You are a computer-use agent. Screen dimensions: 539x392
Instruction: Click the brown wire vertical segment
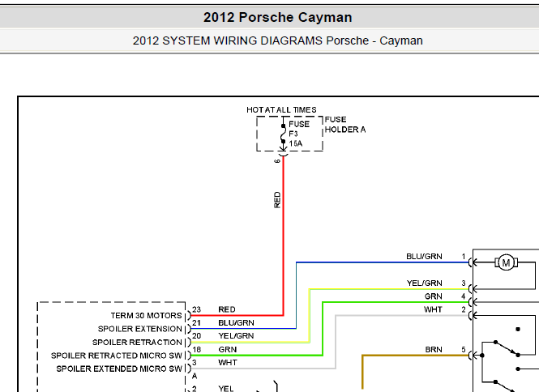coord(362,373)
